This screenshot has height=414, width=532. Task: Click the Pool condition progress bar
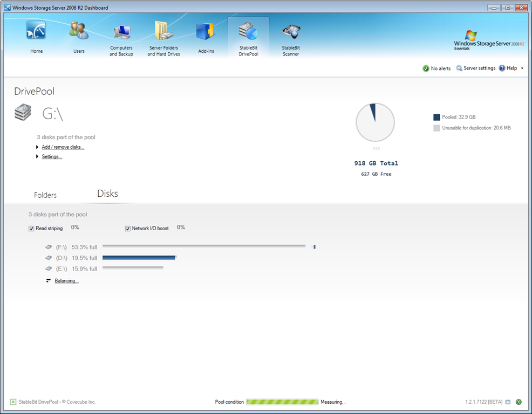coord(282,402)
